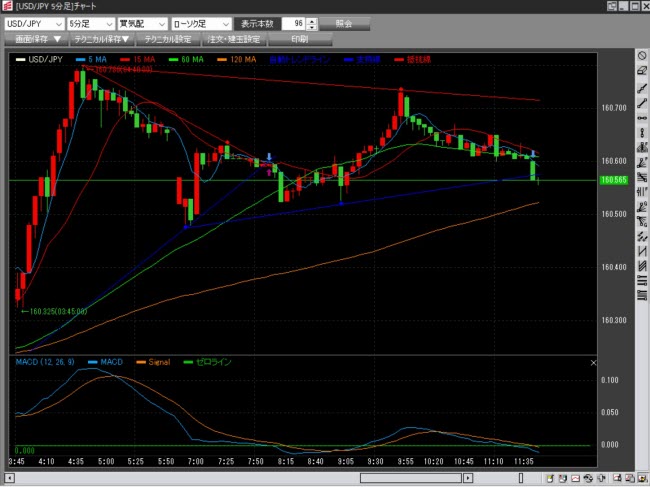
Task: Click the current price label 160.565
Action: 614,180
